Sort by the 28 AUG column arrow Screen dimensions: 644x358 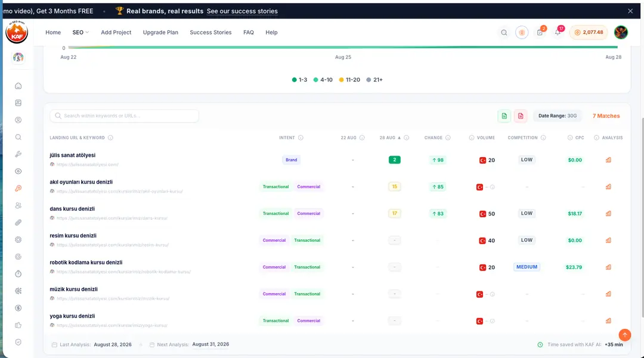click(x=399, y=138)
